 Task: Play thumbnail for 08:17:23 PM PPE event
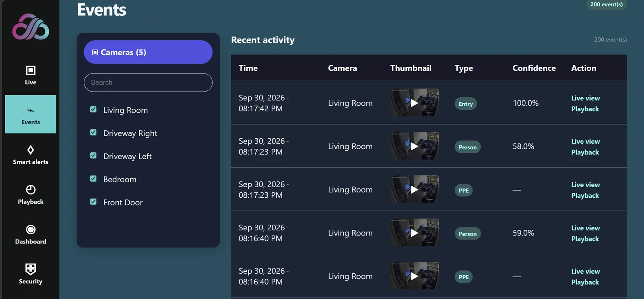tap(415, 189)
